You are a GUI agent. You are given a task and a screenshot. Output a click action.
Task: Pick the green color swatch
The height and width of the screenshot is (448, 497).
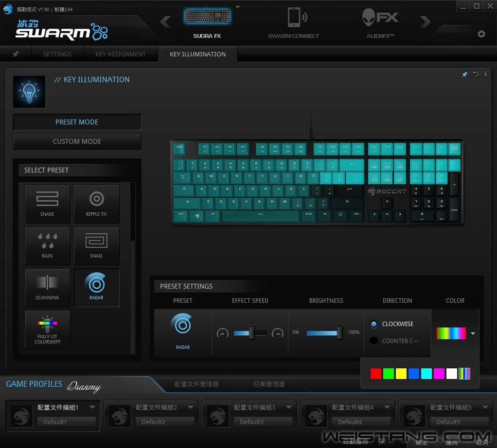pos(388,374)
